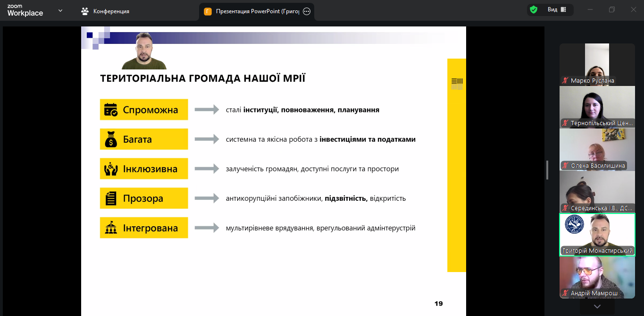Switch to the Конференция tab
The height and width of the screenshot is (316, 644).
[106, 11]
